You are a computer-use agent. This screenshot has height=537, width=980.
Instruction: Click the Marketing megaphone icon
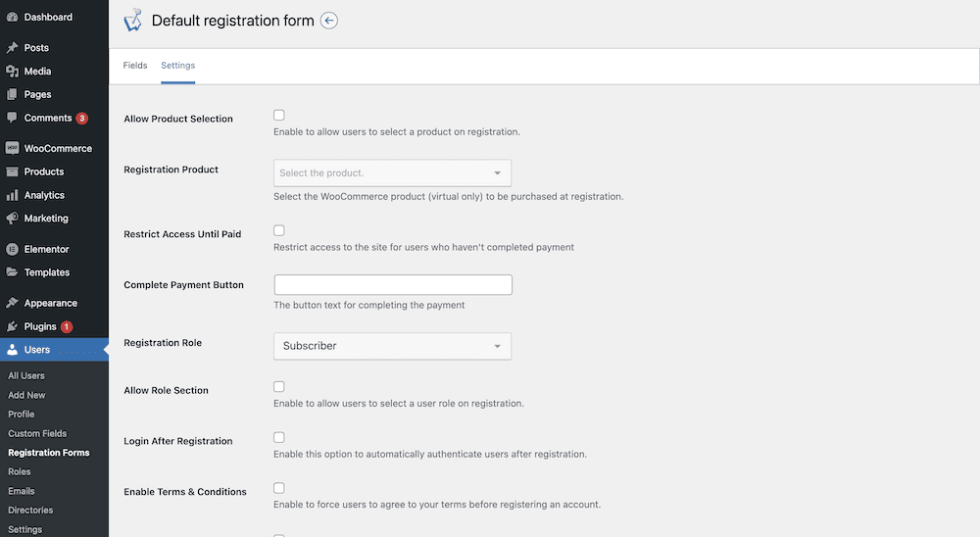click(x=12, y=219)
